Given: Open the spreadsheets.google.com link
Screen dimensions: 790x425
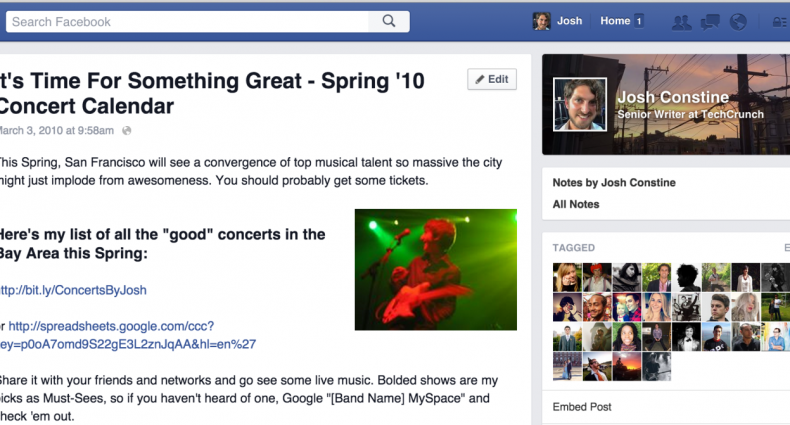Looking at the screenshot, I should click(110, 326).
